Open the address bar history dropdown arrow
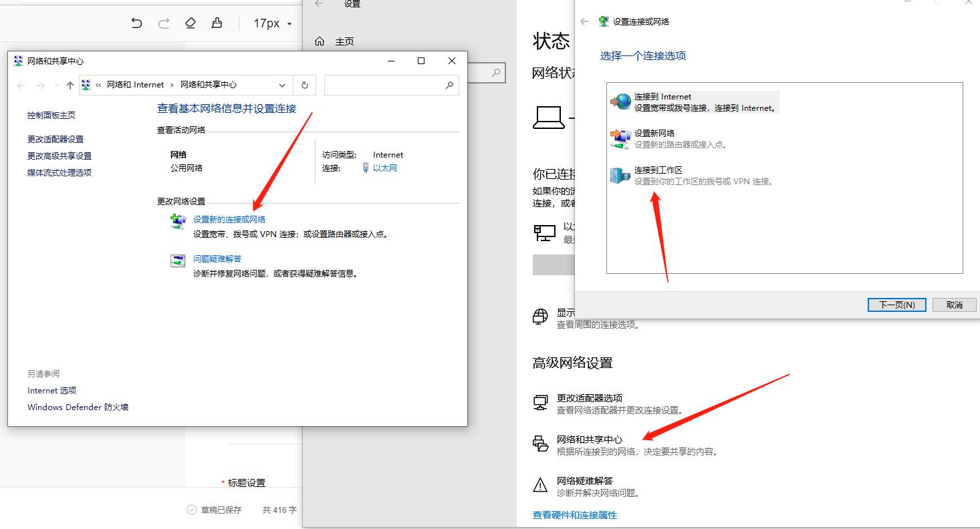Viewport: 980px width, 529px height. tap(282, 85)
